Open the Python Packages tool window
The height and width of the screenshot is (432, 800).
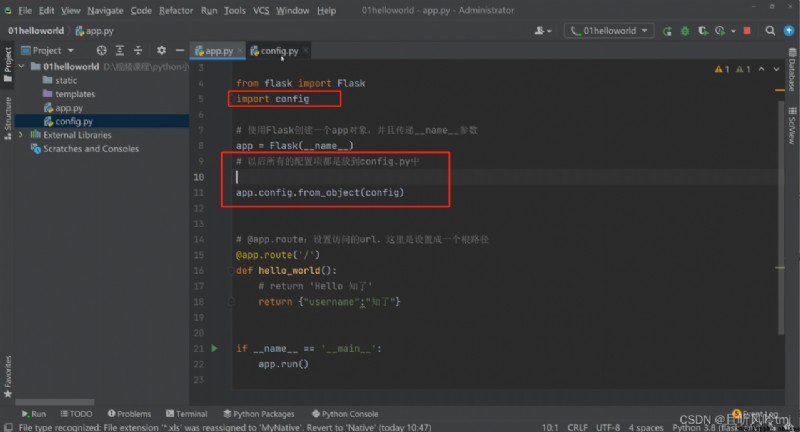259,414
